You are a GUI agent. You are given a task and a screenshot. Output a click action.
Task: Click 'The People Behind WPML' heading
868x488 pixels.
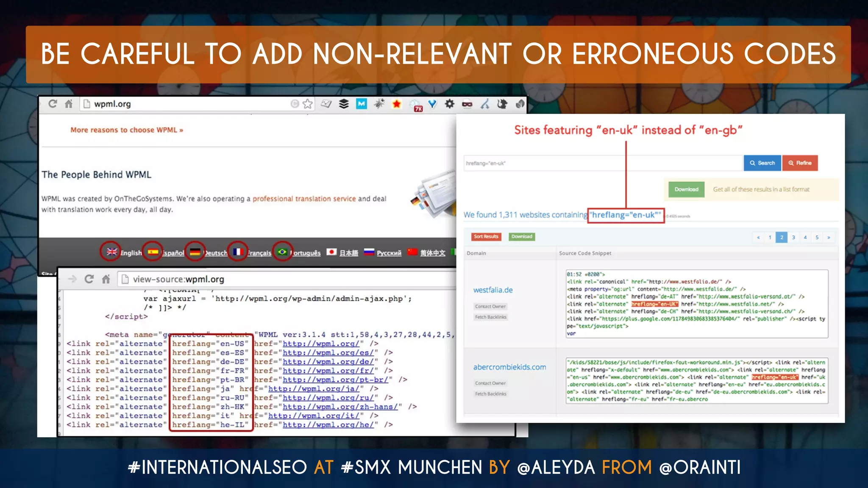point(97,175)
